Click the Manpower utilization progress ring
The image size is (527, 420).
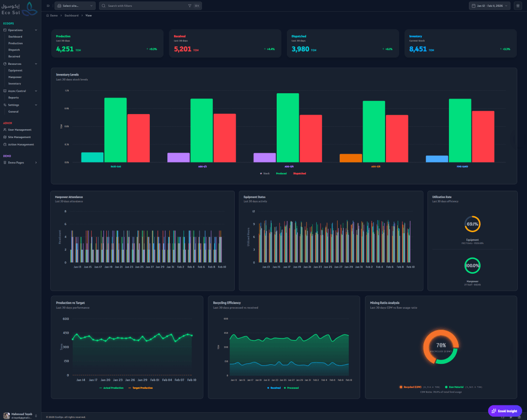click(472, 266)
